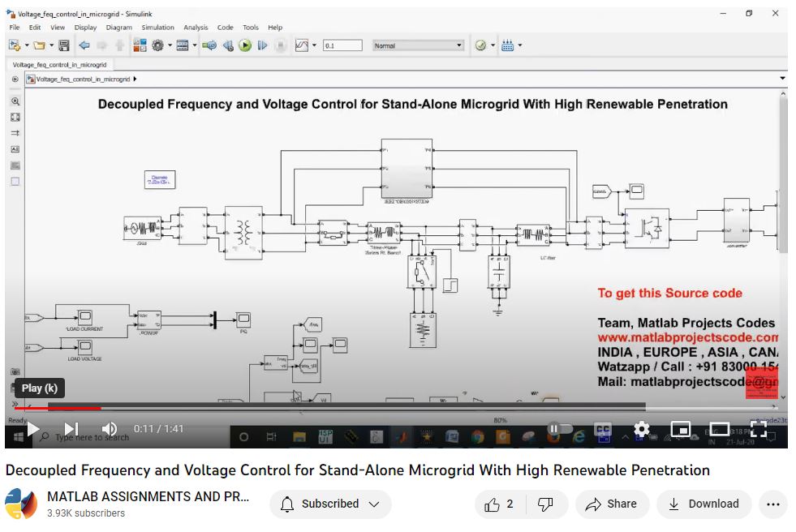Image resolution: width=796 pixels, height=532 pixels.
Task: Switch to the Voltage_feq_control_in_microgrid tab
Action: [x=59, y=64]
